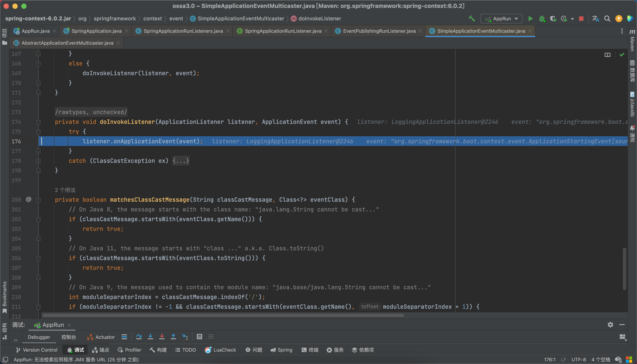Click Show Execution Point lines icon
This screenshot has width=637, height=364.
[x=124, y=337]
